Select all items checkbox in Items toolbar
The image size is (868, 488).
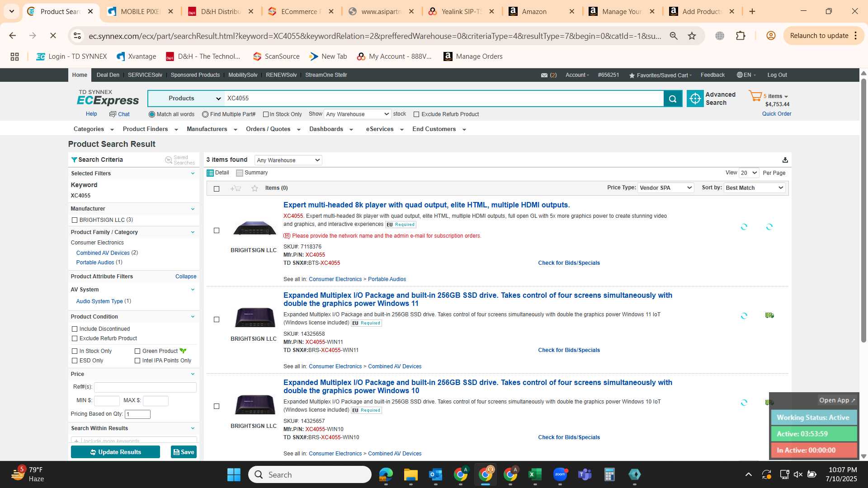point(217,189)
